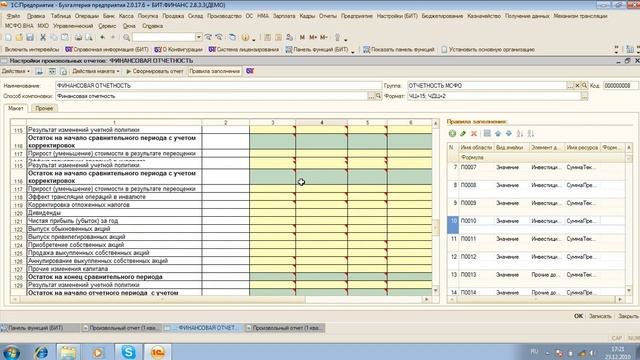This screenshot has width=640, height=360.
Task: Edit selected fill rule with pencil icon
Action: (x=463, y=133)
